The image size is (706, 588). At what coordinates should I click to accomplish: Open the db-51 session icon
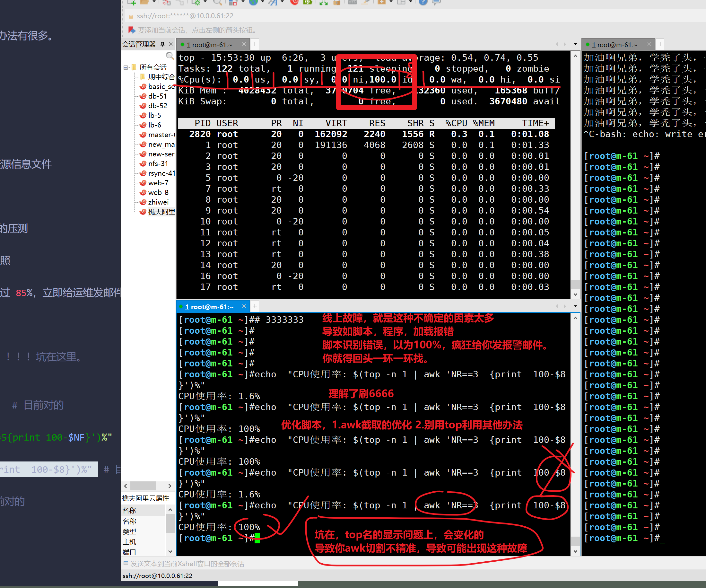pyautogui.click(x=143, y=96)
